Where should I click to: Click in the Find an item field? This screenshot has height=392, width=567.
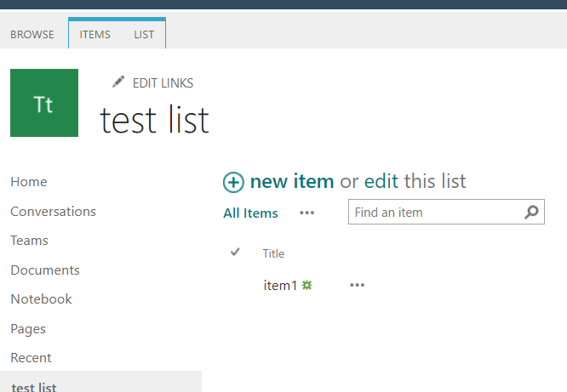pos(434,213)
